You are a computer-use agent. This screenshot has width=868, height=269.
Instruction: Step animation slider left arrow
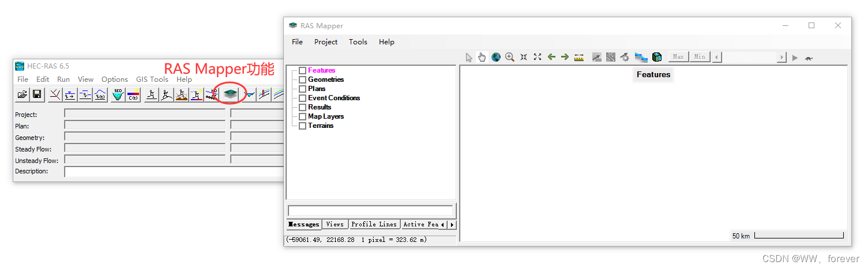(x=716, y=57)
